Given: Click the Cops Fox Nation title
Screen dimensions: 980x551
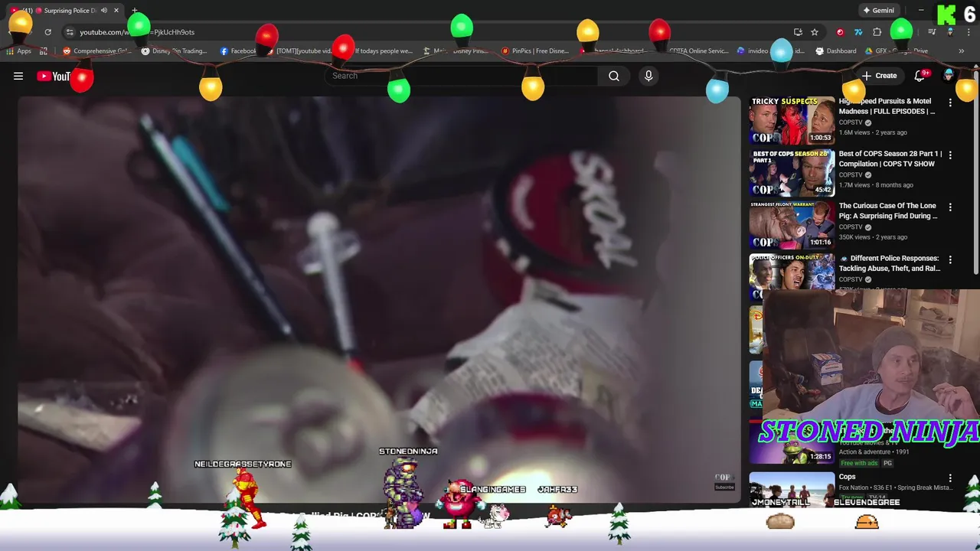Looking at the screenshot, I should tap(847, 477).
